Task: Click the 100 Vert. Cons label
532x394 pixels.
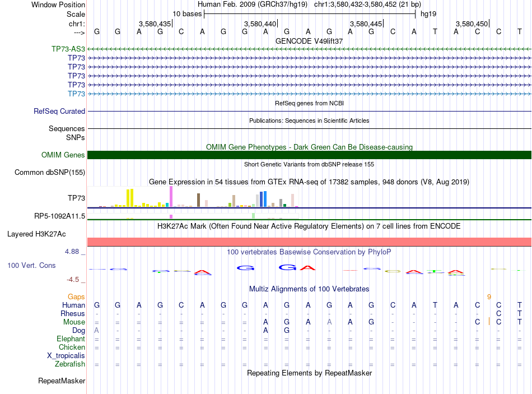Action: click(31, 266)
